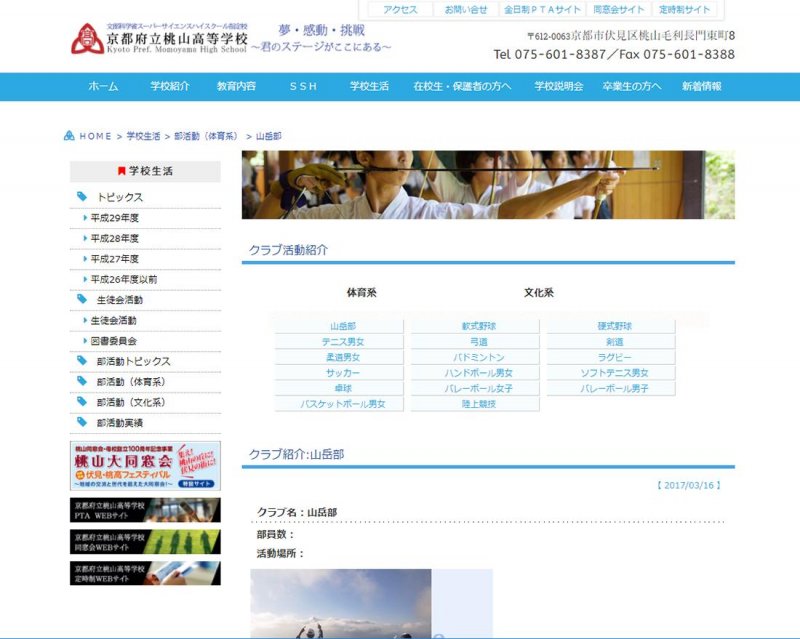
Task: Open the 学校紹介 navigation menu
Action: (x=170, y=87)
